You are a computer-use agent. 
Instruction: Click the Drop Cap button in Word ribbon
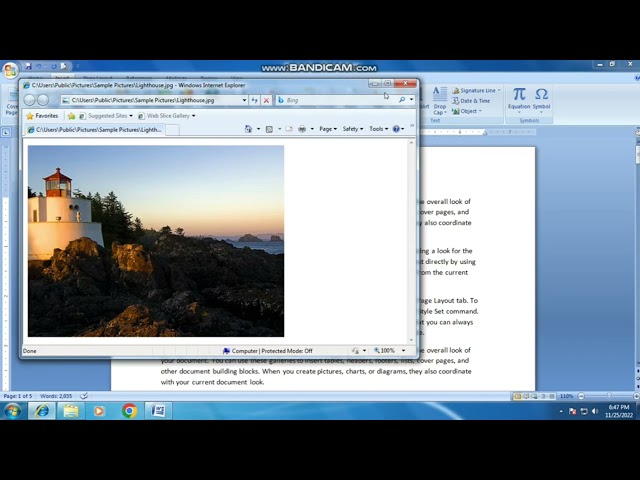coord(440,101)
